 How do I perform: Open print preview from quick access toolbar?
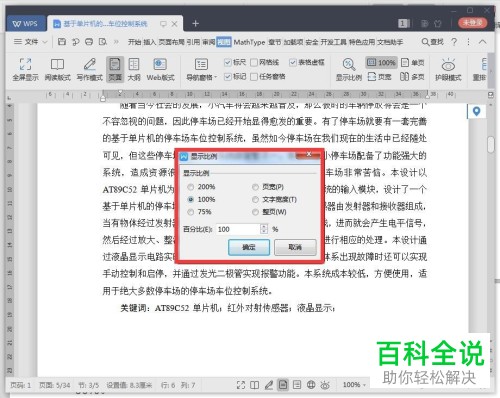(x=103, y=42)
